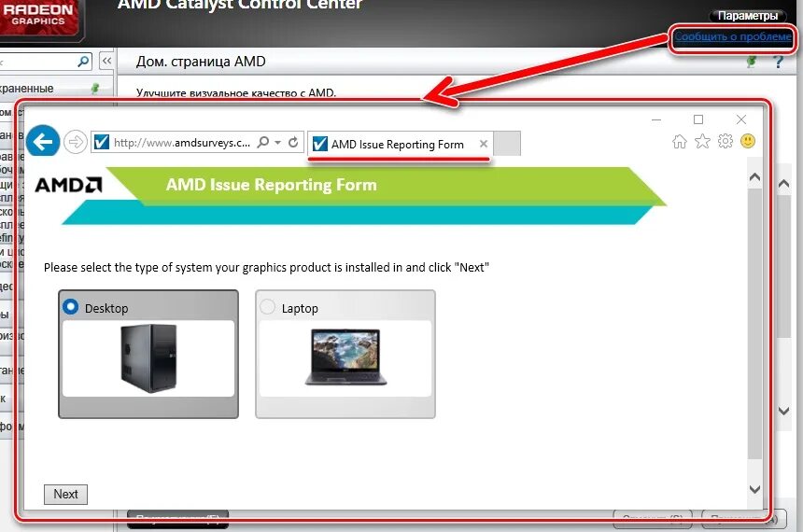Click the browser forward arrow button
803x532 pixels.
pos(76,142)
